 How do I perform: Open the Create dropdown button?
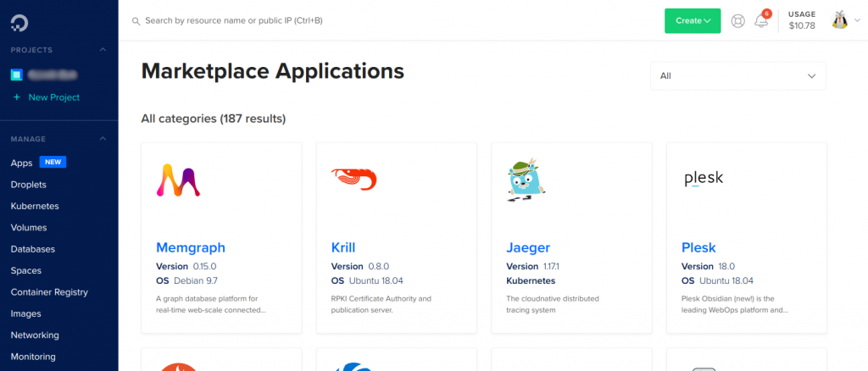(x=693, y=21)
